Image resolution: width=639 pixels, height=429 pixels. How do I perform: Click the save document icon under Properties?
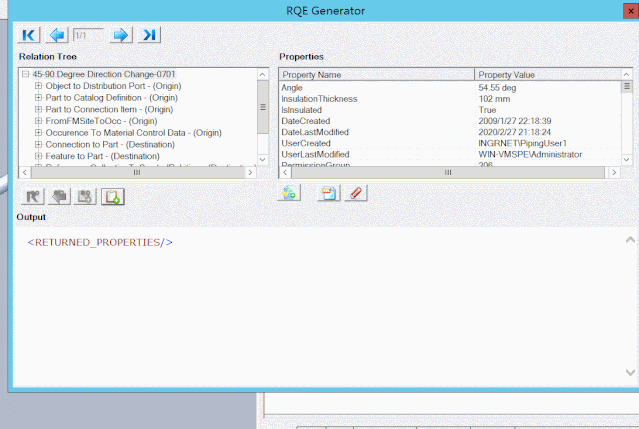[x=329, y=193]
